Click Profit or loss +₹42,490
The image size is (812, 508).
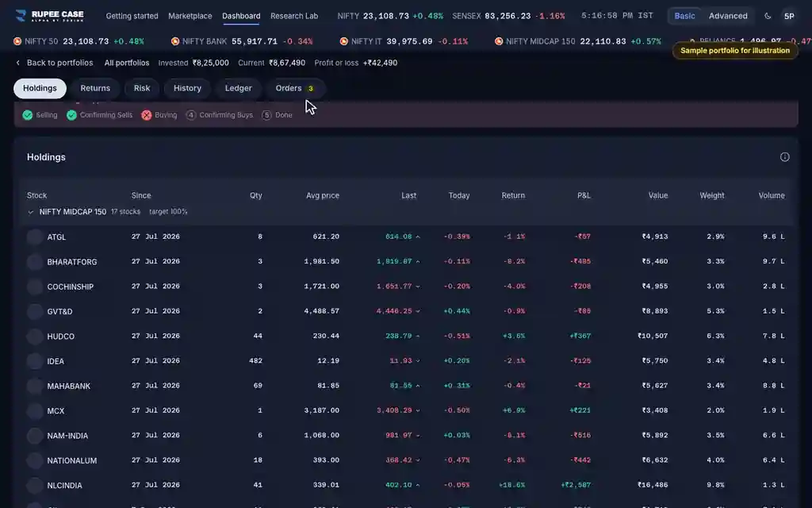[x=356, y=63]
